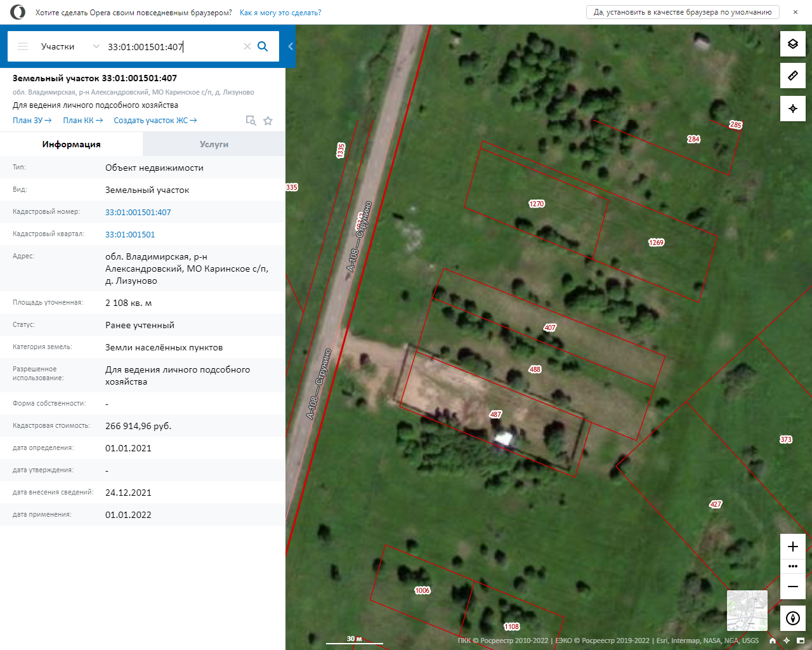The height and width of the screenshot is (650, 812).
Task: Click cadastral quarter 33:01:001501 link
Action: point(130,234)
